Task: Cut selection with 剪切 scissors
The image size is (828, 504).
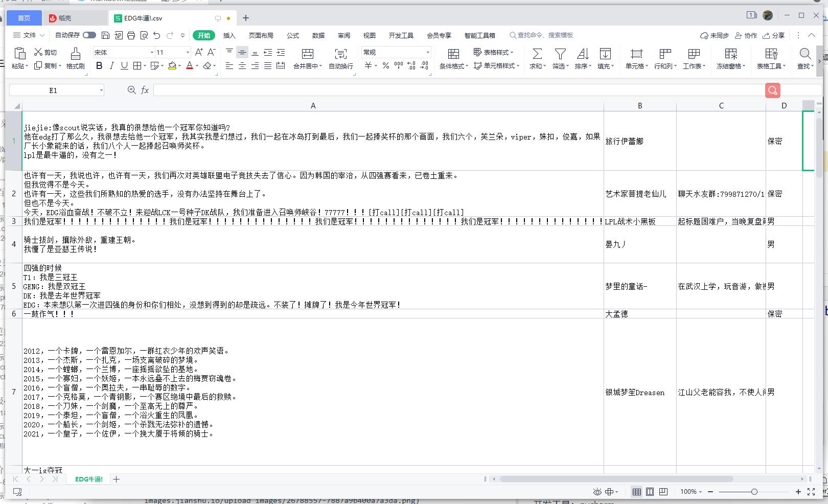Action: (45, 52)
